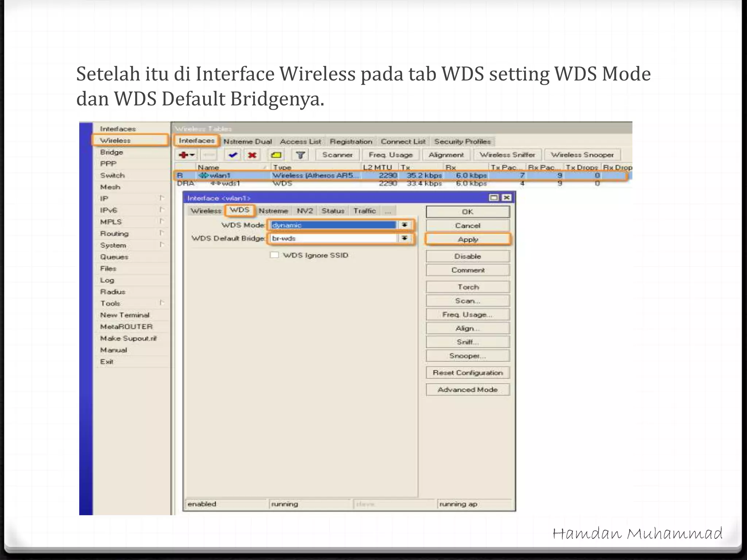Click the Align... button
The height and width of the screenshot is (560, 747).
468,328
